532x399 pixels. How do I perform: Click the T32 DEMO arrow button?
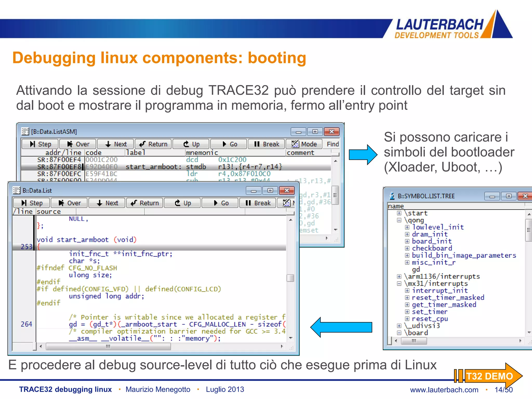tap(488, 376)
